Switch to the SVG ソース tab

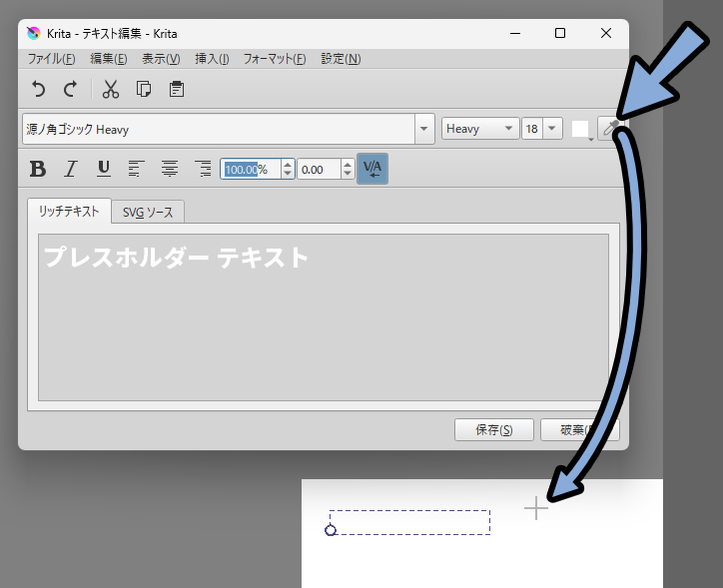click(x=148, y=213)
